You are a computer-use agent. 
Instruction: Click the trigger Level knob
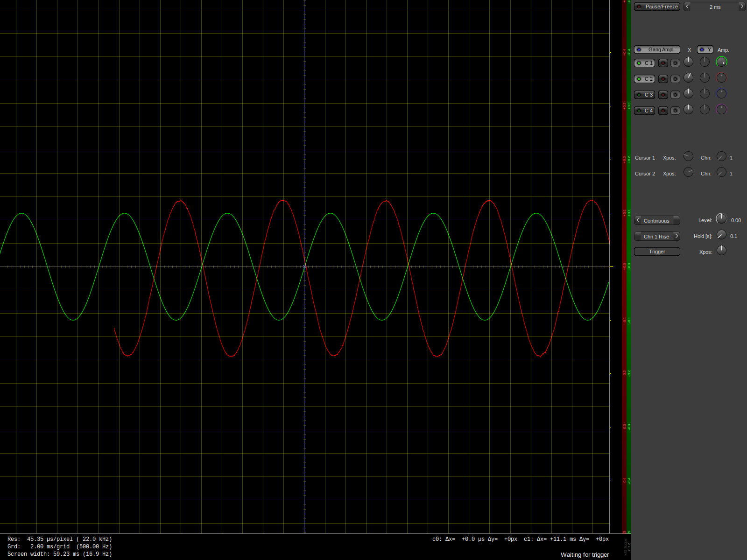point(722,218)
